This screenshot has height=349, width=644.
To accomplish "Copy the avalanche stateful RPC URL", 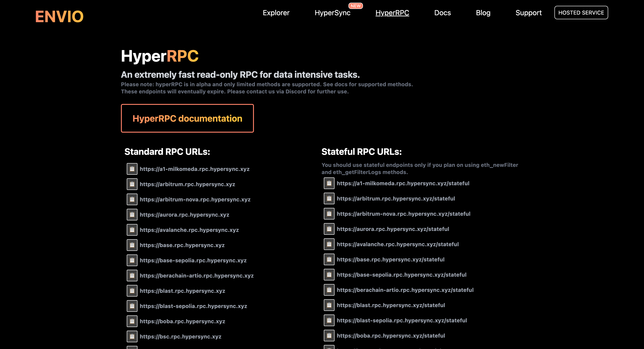I will [x=329, y=244].
